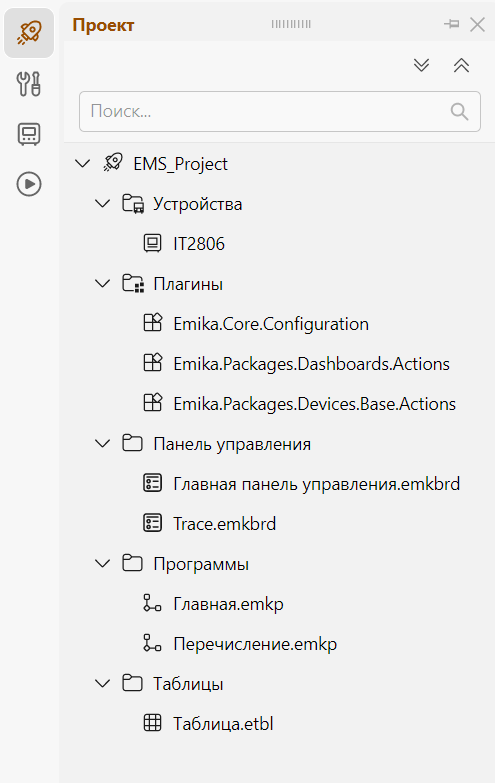Open the rocket Project sidebar icon

[x=29, y=33]
